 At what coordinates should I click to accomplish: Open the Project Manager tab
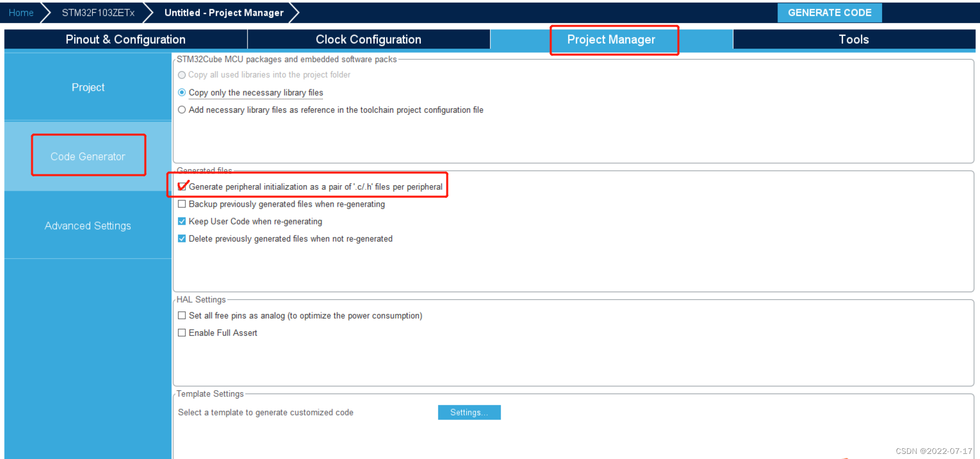click(x=611, y=39)
